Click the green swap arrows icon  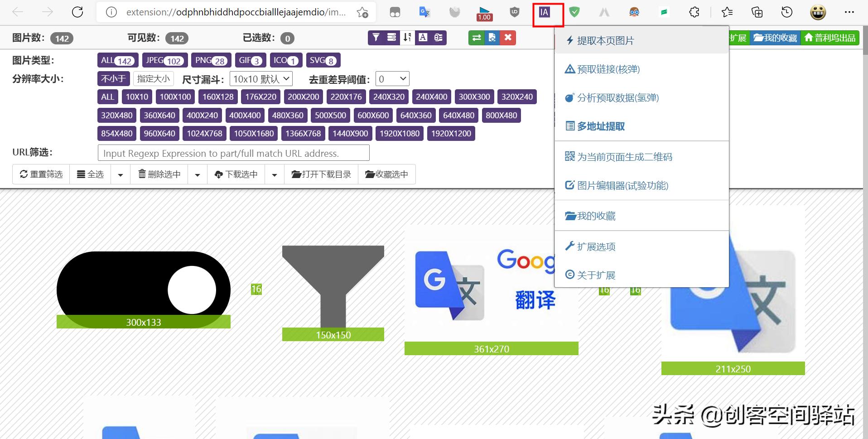tap(476, 38)
